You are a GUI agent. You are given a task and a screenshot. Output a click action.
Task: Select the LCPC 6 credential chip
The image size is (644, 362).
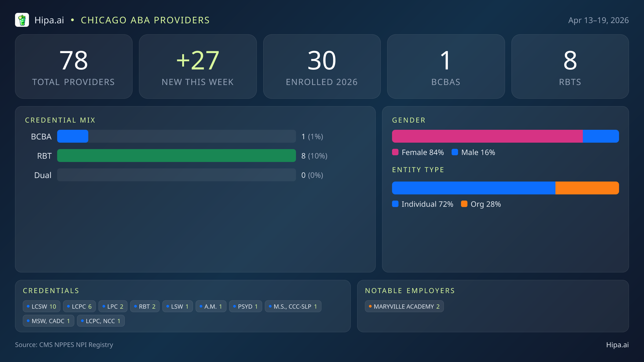(79, 306)
